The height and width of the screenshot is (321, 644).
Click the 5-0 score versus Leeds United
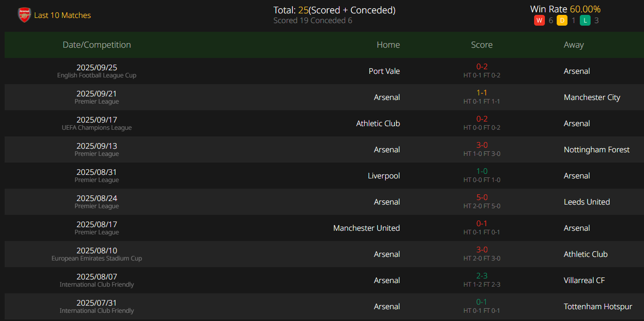point(482,197)
